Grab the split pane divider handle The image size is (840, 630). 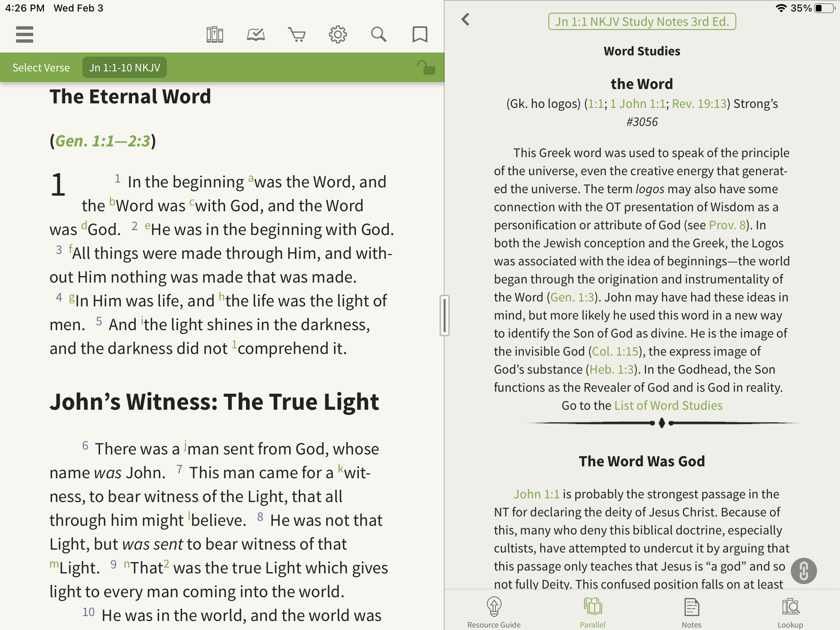[x=445, y=315]
